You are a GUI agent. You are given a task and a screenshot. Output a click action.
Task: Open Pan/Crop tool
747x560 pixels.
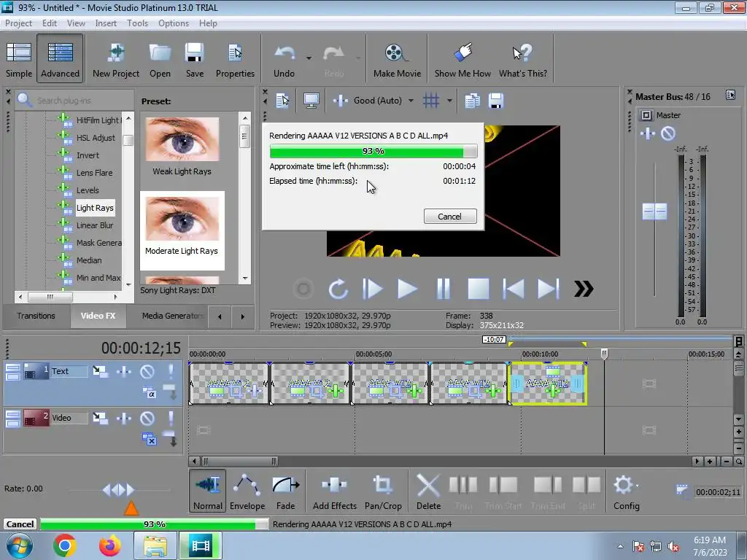(383, 491)
